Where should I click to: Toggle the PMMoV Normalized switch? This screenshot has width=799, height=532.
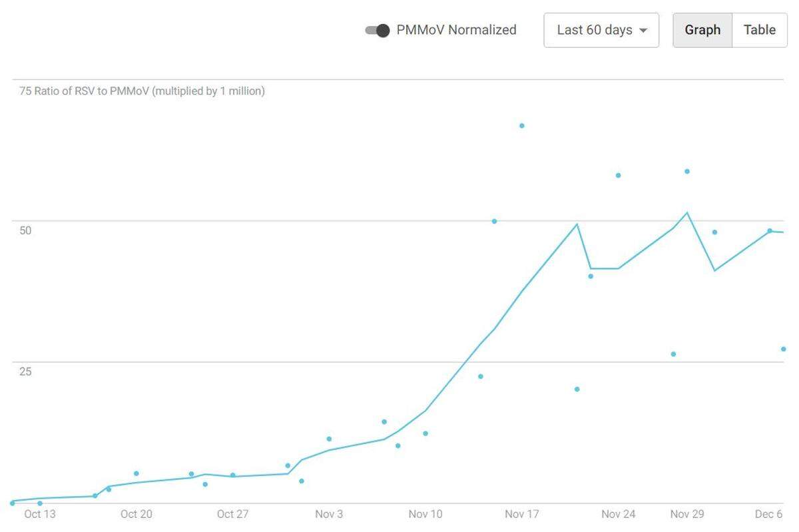pos(378,31)
